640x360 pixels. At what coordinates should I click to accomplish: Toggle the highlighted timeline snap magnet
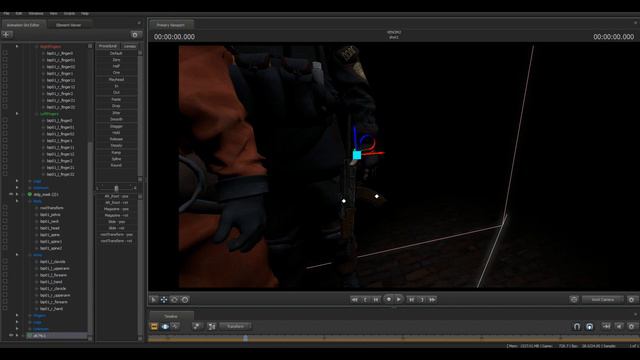[x=590, y=327]
